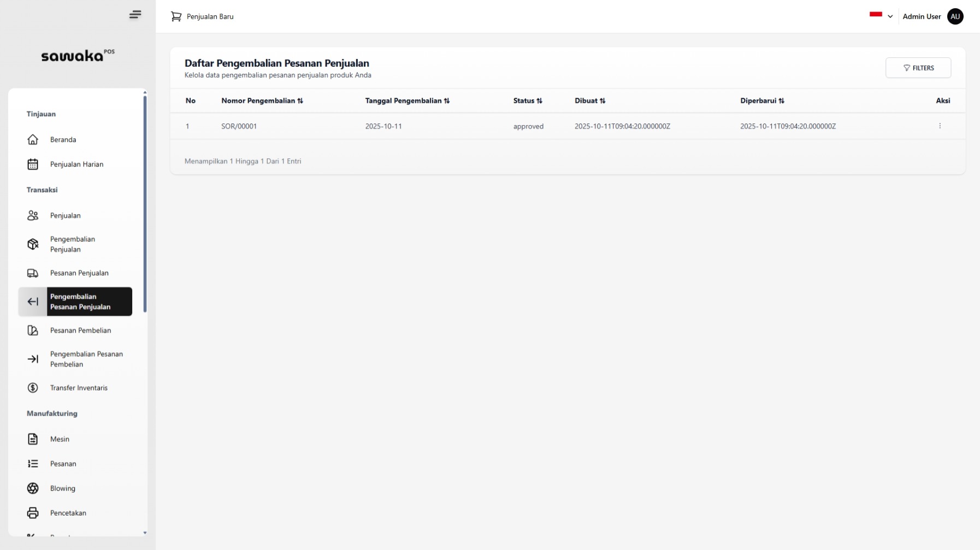Collapse sidebar using the hamburger menu icon
The height and width of the screenshot is (550, 980).
point(135,15)
